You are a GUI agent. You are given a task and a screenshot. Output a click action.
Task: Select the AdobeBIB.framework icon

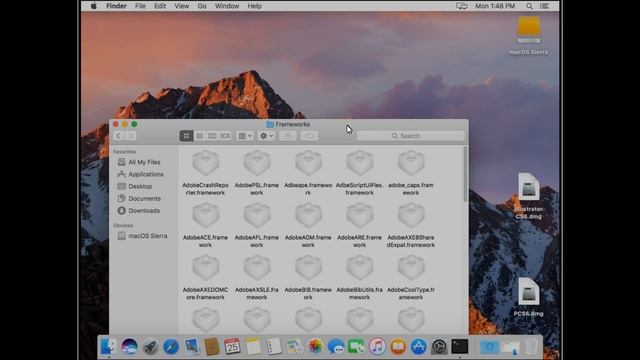(x=309, y=267)
